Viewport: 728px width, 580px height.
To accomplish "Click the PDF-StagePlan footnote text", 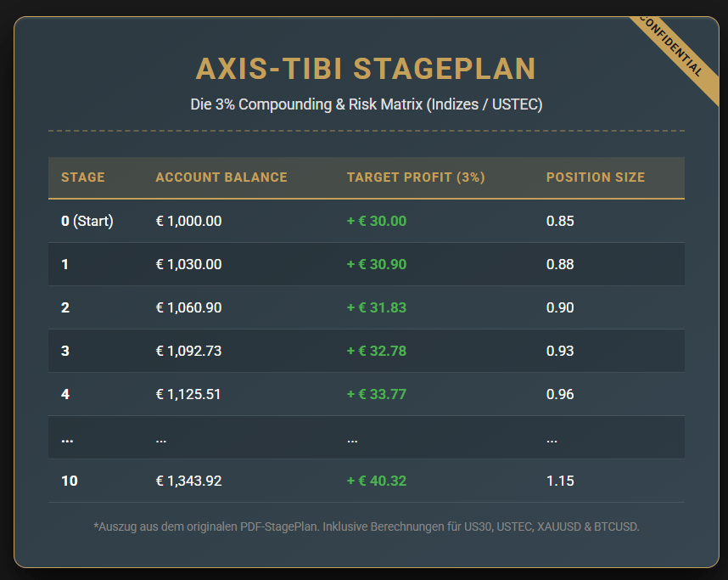I will pyautogui.click(x=364, y=527).
